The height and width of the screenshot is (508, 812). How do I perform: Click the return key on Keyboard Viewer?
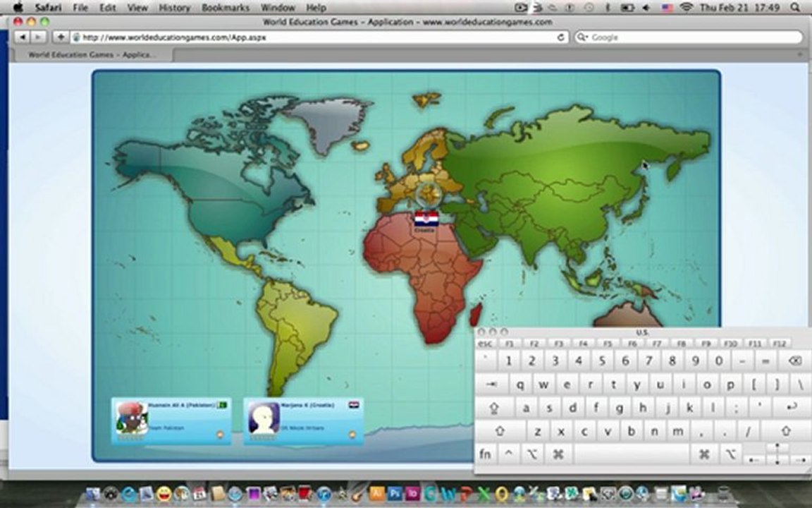click(x=792, y=408)
